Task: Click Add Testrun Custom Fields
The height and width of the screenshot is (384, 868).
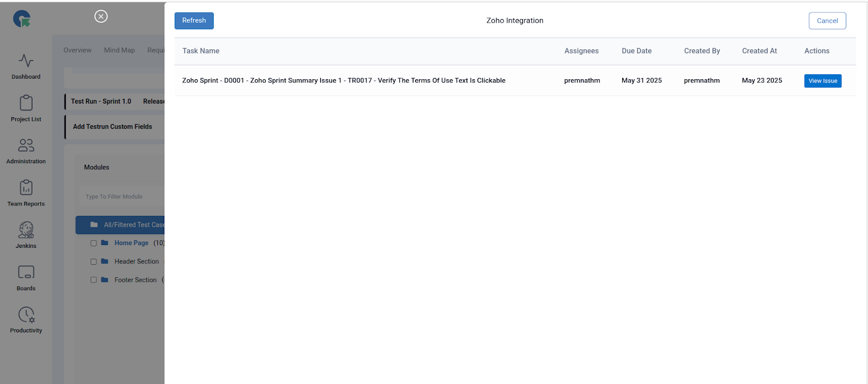Action: (113, 126)
